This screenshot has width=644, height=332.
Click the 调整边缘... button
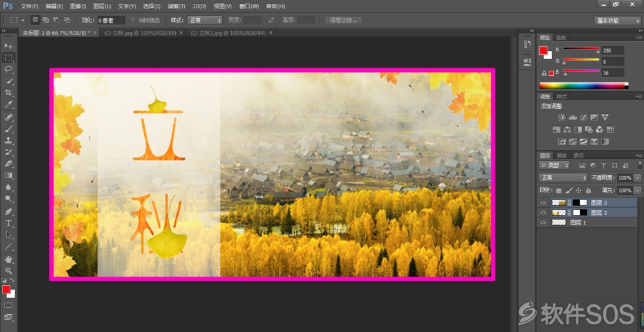click(x=344, y=20)
